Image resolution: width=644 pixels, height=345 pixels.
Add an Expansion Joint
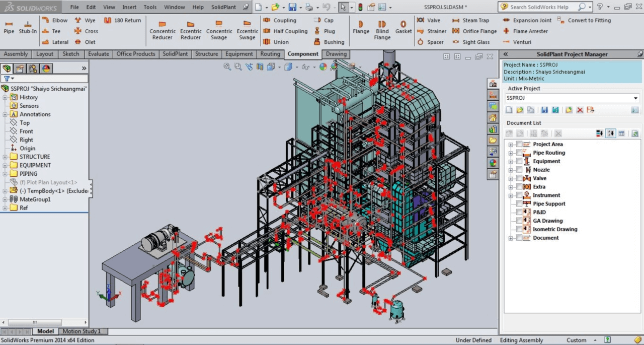[x=527, y=20]
